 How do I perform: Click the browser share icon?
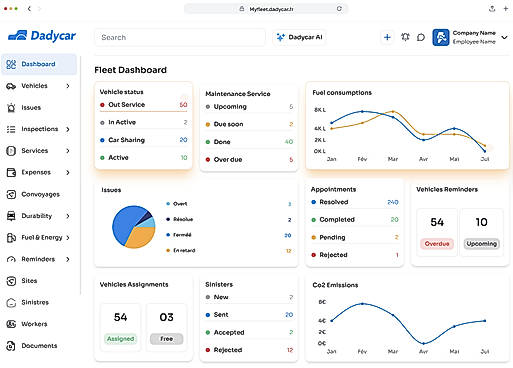[x=492, y=9]
